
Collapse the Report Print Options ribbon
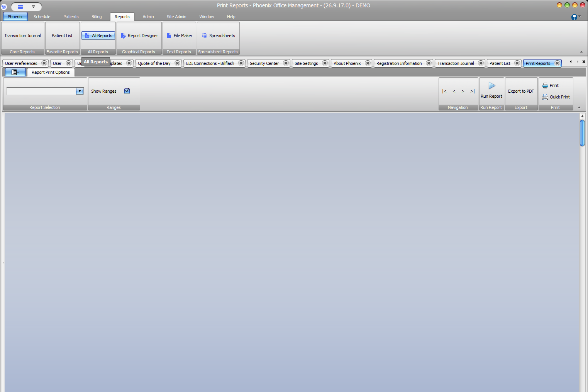(579, 108)
